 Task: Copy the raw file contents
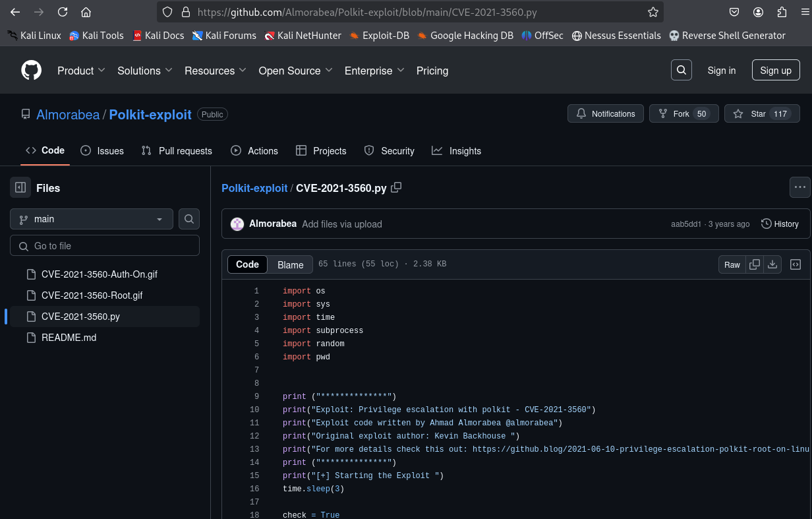755,264
